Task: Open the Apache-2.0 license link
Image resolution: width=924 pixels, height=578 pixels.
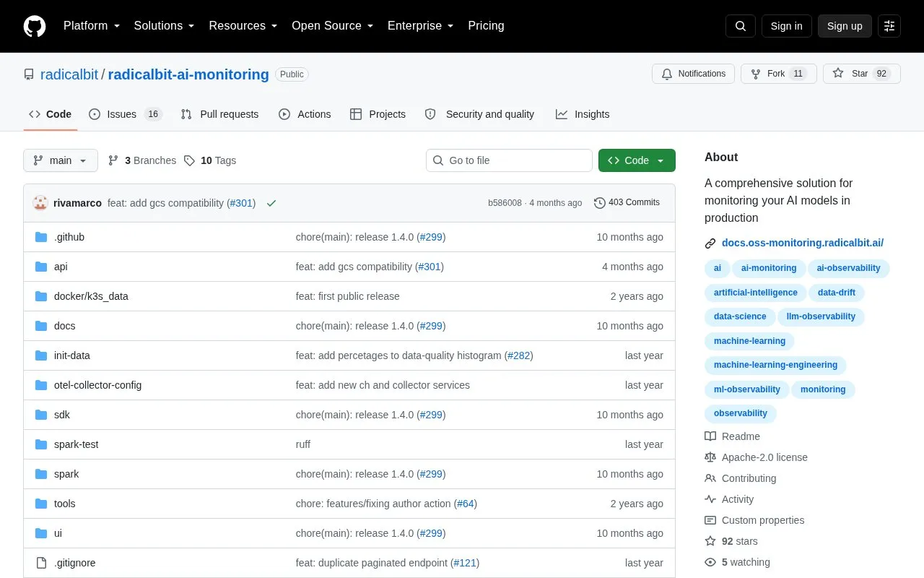Action: pos(756,457)
